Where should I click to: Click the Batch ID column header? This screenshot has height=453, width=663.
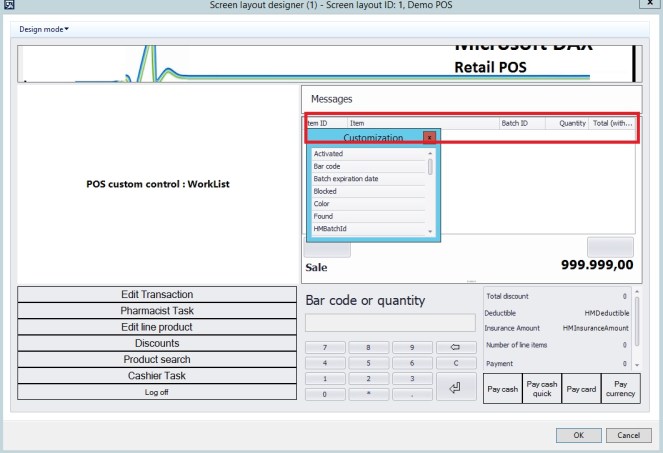point(521,123)
